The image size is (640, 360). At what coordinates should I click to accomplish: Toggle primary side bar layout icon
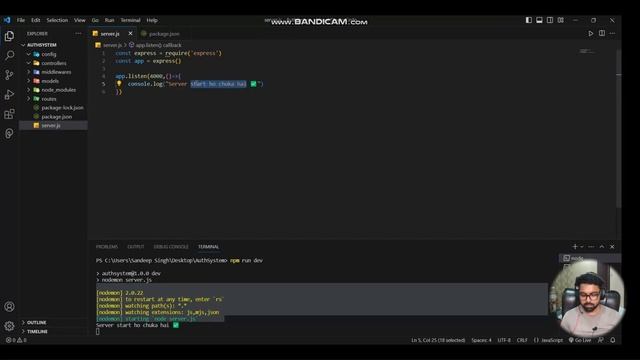529,20
